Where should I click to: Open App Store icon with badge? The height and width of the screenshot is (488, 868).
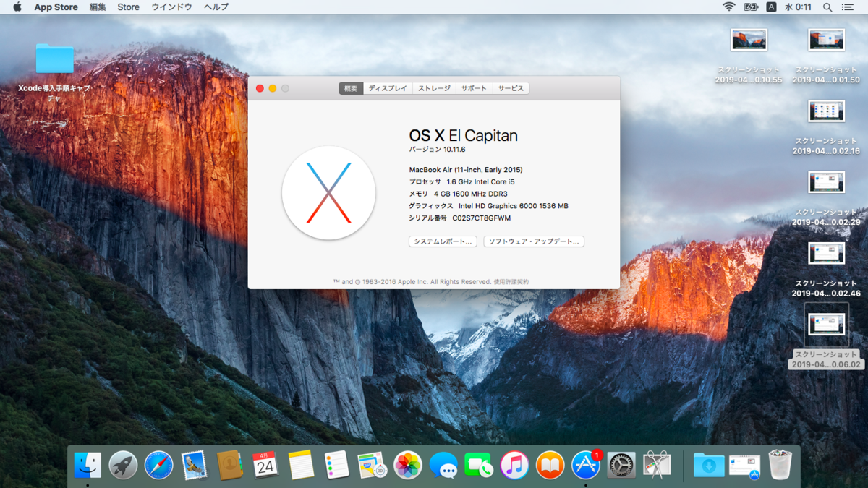(x=586, y=465)
